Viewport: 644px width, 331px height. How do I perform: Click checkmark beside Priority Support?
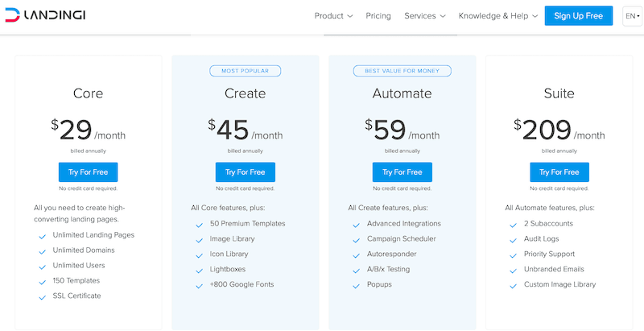tap(513, 256)
